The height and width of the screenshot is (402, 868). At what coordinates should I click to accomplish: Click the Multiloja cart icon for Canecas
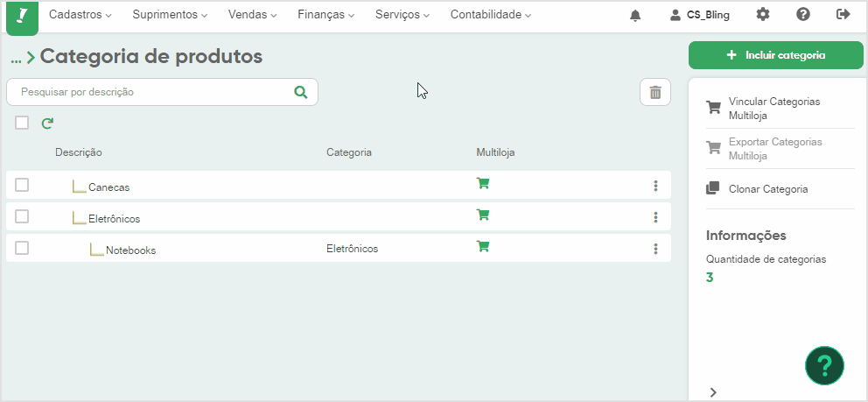[483, 183]
